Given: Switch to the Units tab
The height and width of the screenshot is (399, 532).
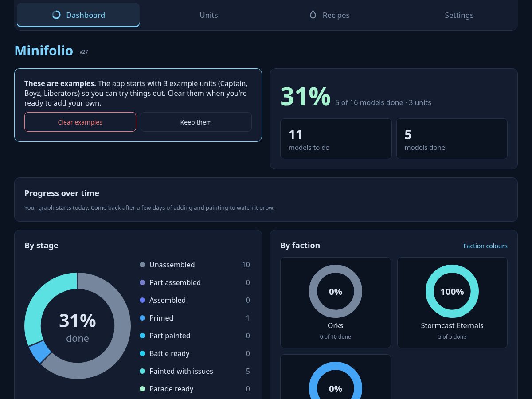Looking at the screenshot, I should click(208, 15).
